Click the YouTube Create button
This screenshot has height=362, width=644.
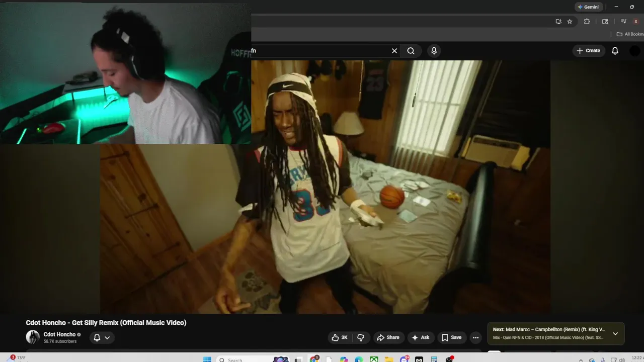coord(589,51)
